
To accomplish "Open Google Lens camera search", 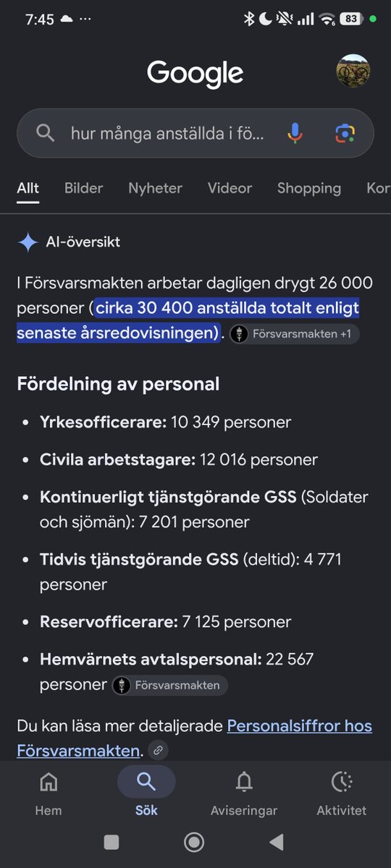I will pyautogui.click(x=345, y=133).
